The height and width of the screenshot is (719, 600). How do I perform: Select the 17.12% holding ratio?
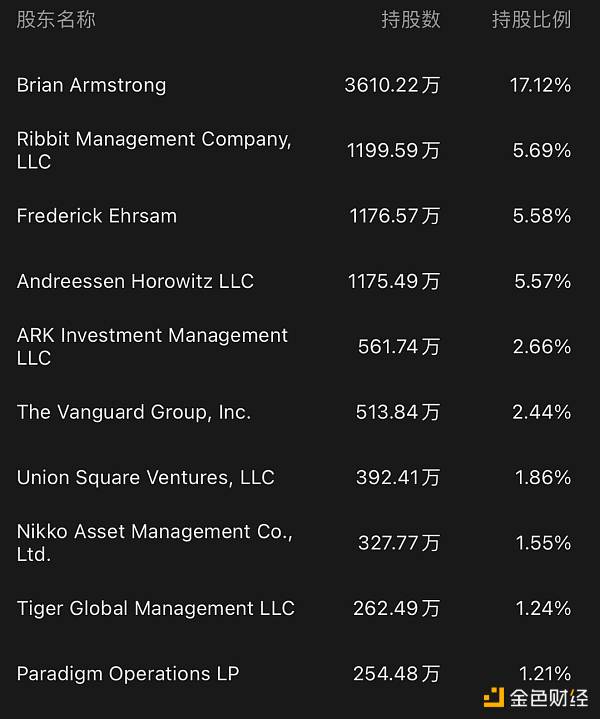(540, 85)
